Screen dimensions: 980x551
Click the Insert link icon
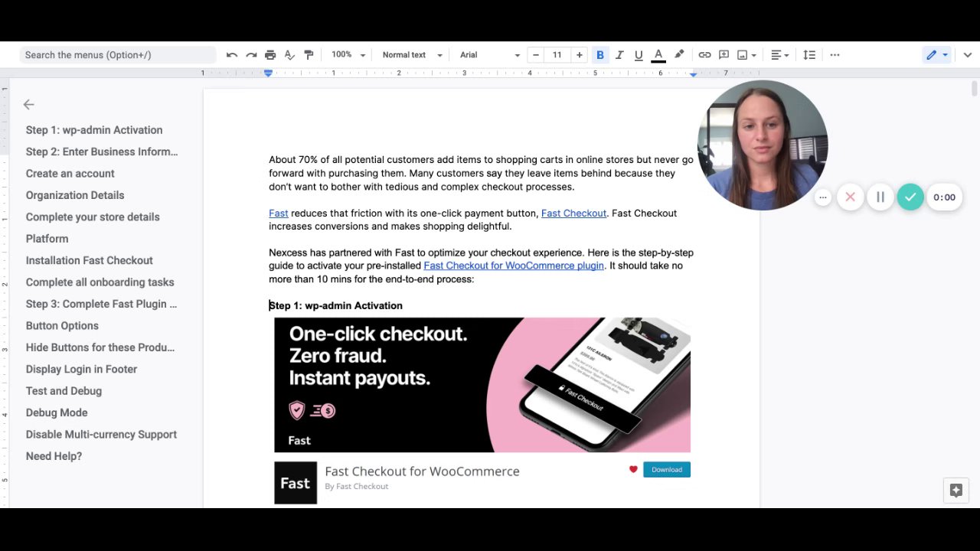(x=704, y=55)
